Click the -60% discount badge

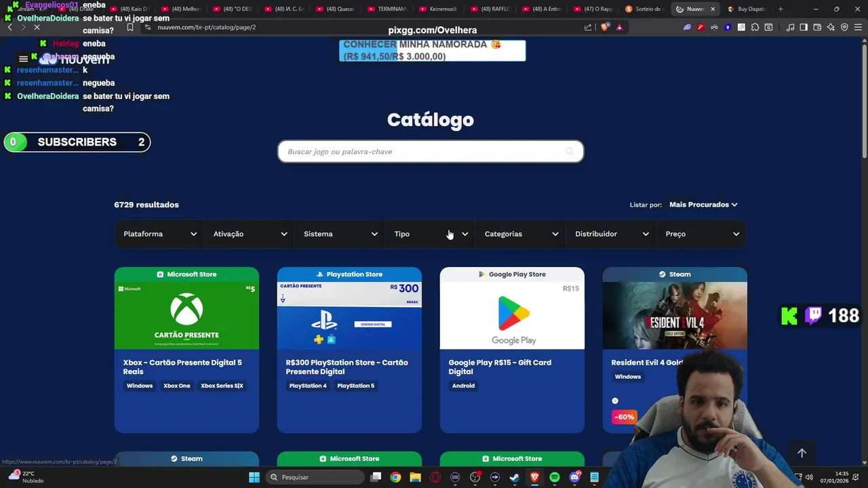click(x=624, y=417)
